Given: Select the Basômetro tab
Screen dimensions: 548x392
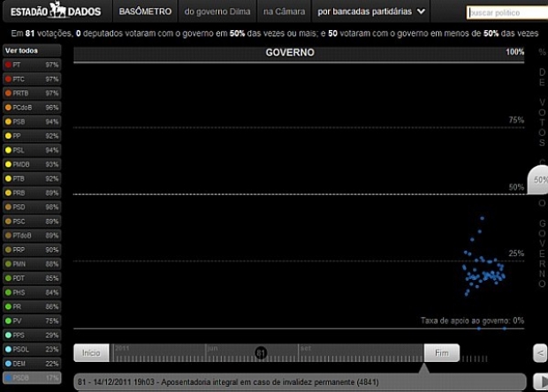Looking at the screenshot, I should (144, 12).
